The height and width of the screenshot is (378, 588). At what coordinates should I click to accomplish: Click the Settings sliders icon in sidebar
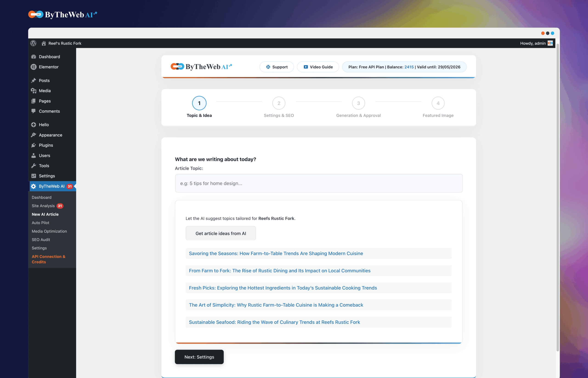click(x=34, y=176)
